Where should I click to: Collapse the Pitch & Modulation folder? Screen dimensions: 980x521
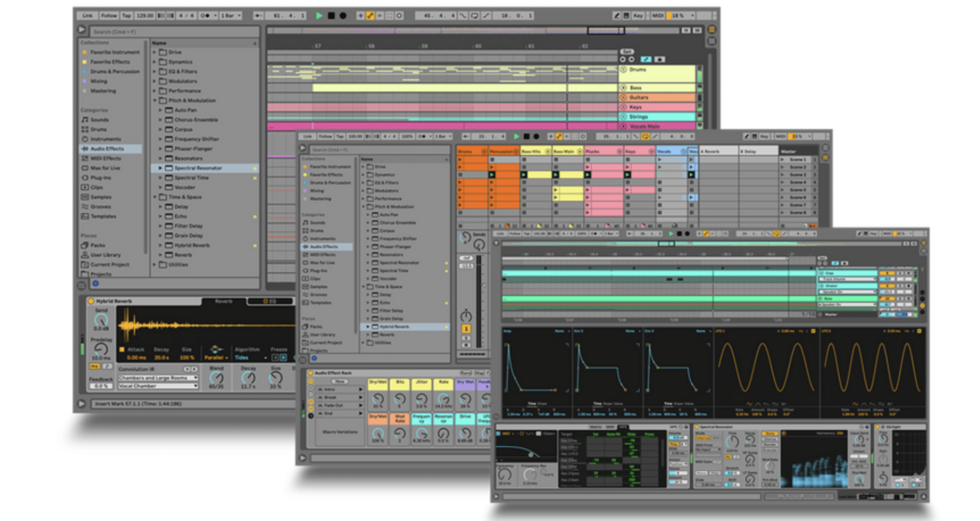tap(156, 100)
